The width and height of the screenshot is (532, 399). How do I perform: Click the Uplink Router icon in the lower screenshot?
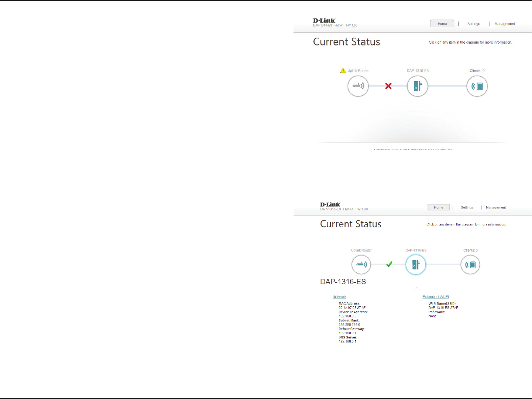[361, 265]
